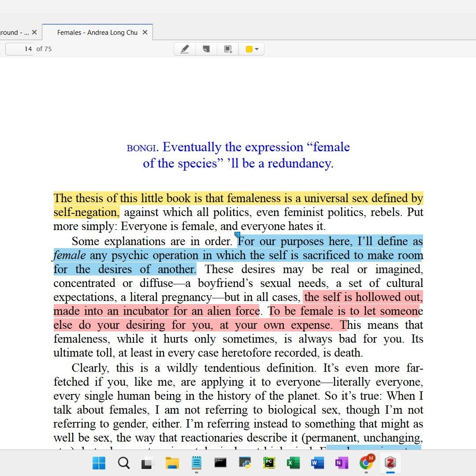The image size is (476, 476).
Task: Click 'Clearly, this is a wildly tendentious definition'
Action: pos(193,368)
